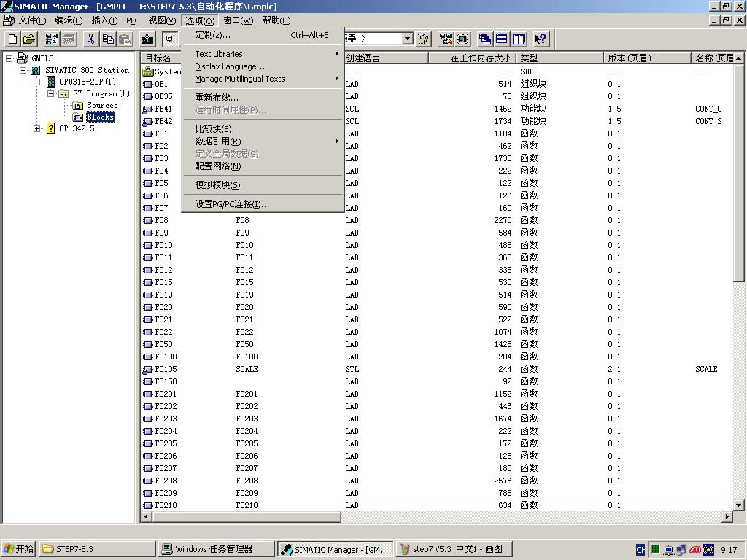The image size is (747, 560).
Task: Sort by the 版本(页眉) column header
Action: 647,58
